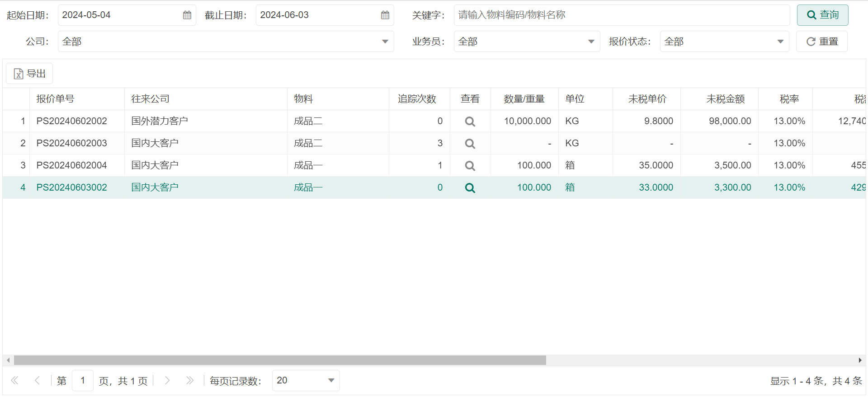The width and height of the screenshot is (868, 397).
Task: Click unit price cell 33.0000
Action: [656, 187]
